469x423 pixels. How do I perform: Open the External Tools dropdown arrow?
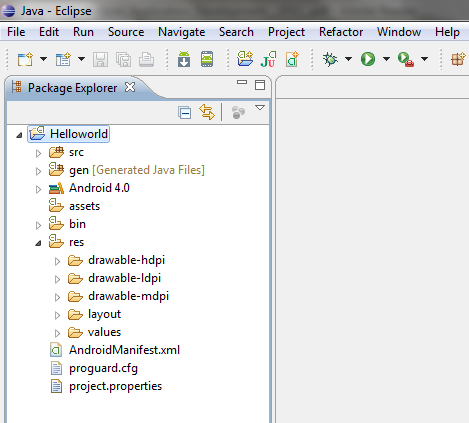tap(424, 59)
